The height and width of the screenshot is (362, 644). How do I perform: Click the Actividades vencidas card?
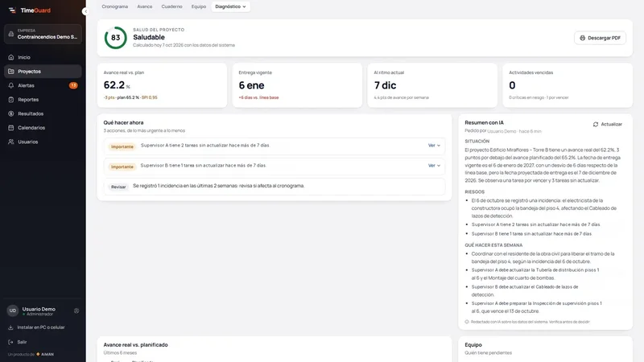tap(568, 85)
